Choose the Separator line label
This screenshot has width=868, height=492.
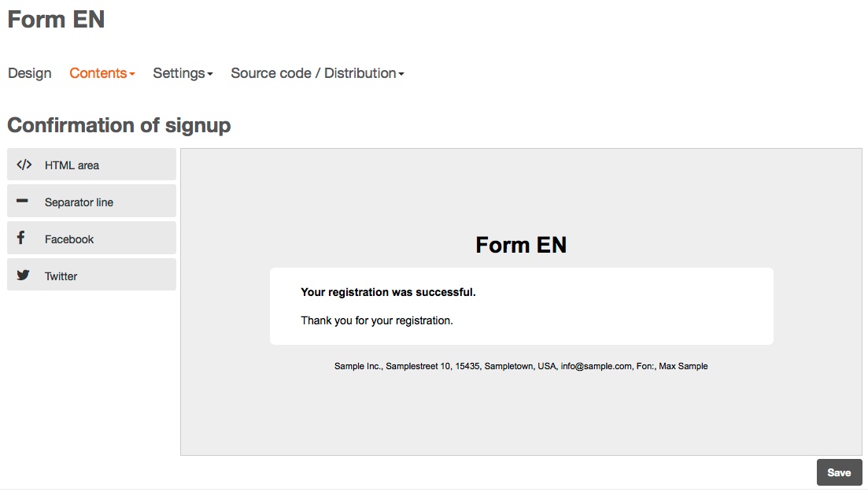(79, 202)
